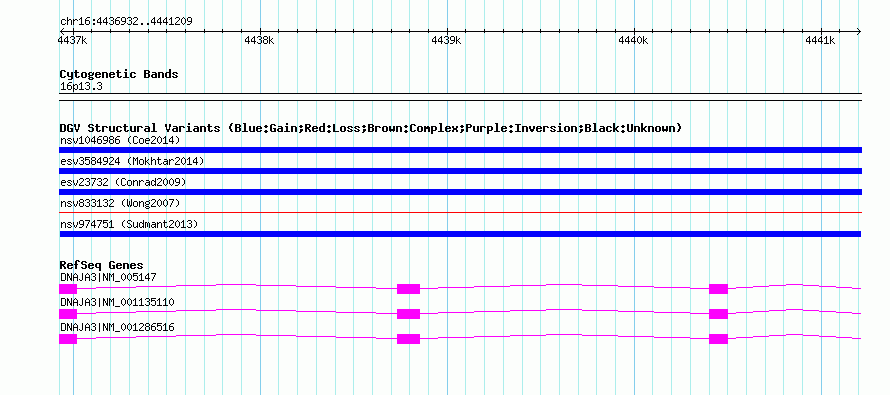Select the blue gain bar under nsv1046986
Image resolution: width=890 pixels, height=395 pixels.
point(460,150)
